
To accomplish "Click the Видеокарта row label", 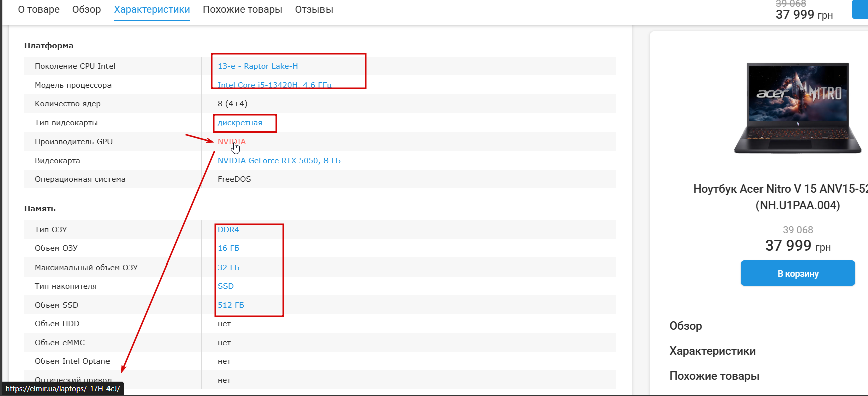I will click(57, 161).
